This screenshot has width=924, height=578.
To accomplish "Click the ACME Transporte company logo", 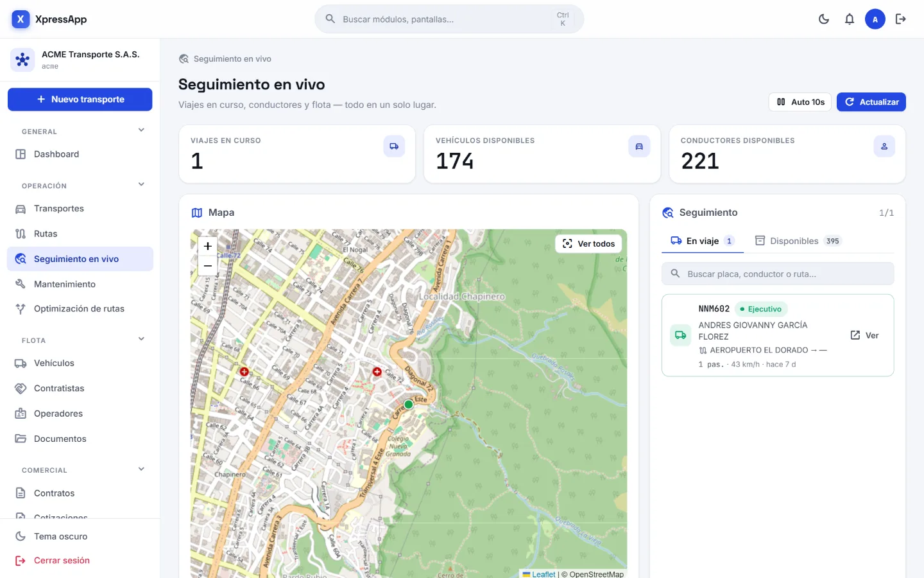I will coord(22,60).
